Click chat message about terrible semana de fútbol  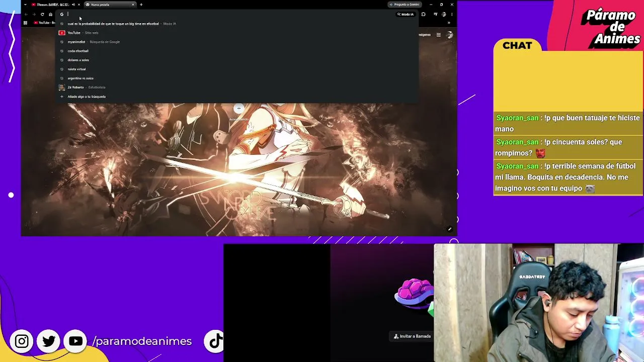pos(568,177)
